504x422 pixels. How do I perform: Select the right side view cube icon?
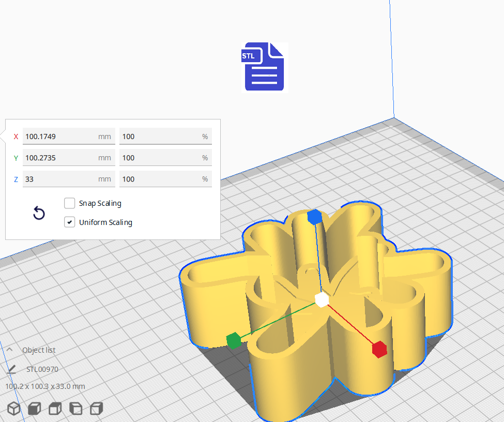tap(96, 409)
